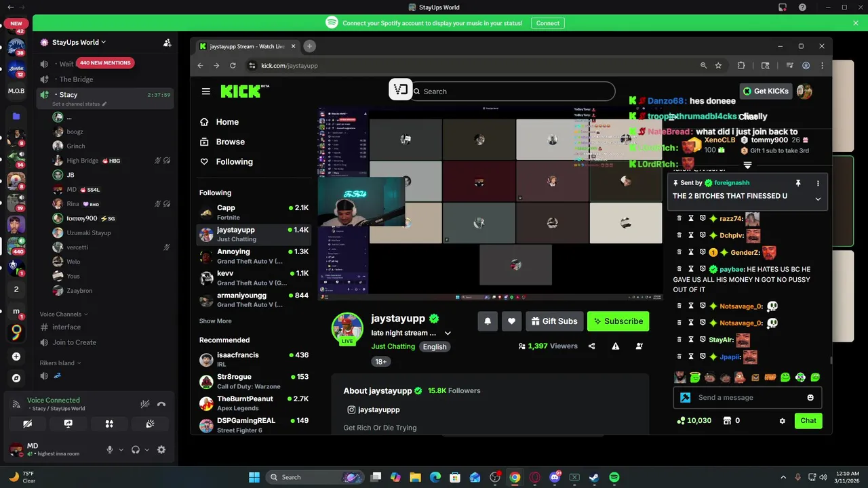Jump to 440 new mentions

[x=105, y=63]
